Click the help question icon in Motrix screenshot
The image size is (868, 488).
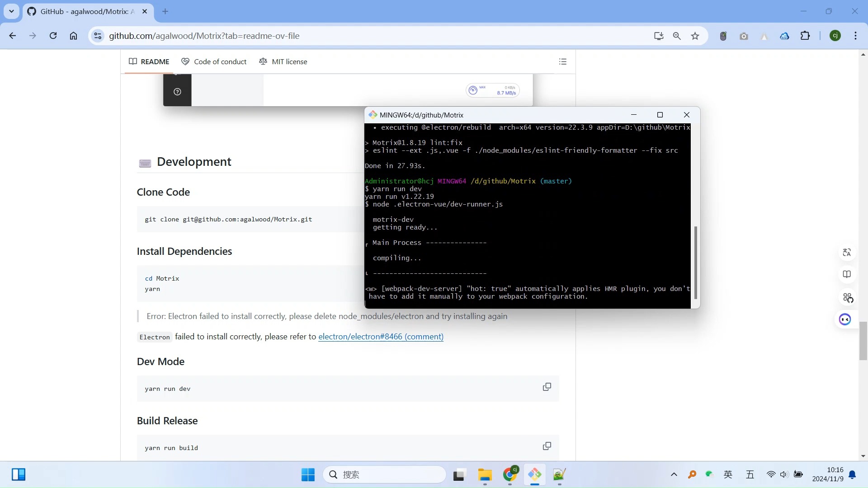[177, 92]
